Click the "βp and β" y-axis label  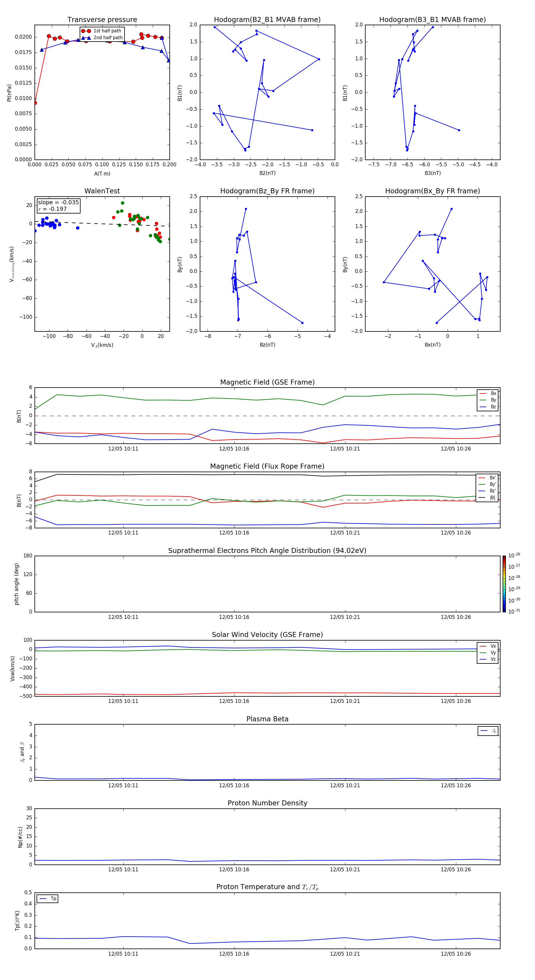point(22,752)
